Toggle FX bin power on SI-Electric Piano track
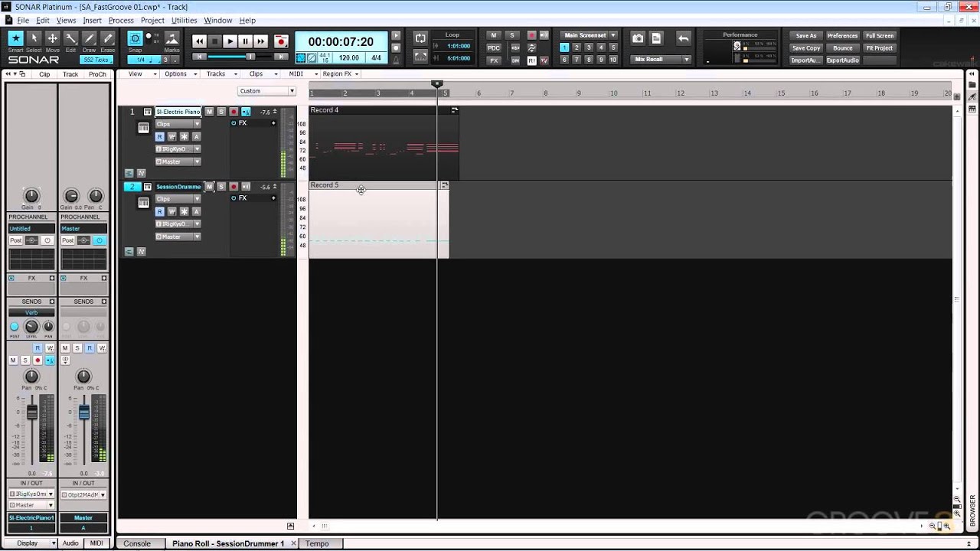980x551 pixels. pos(234,123)
